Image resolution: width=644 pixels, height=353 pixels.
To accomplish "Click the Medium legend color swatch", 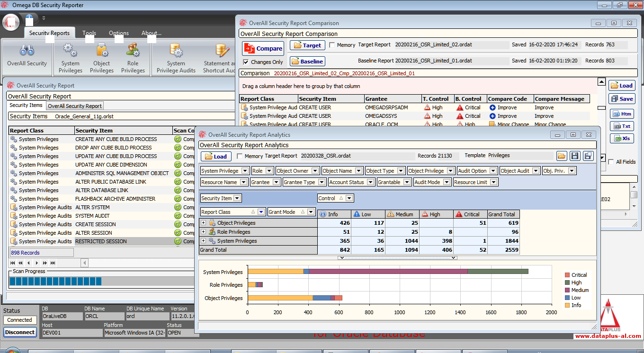I will point(567,290).
